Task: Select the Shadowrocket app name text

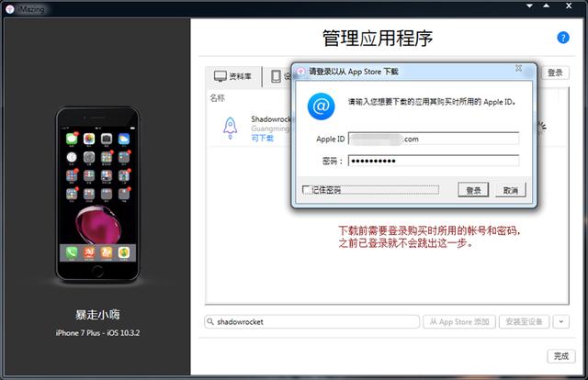Action: pyautogui.click(x=271, y=119)
